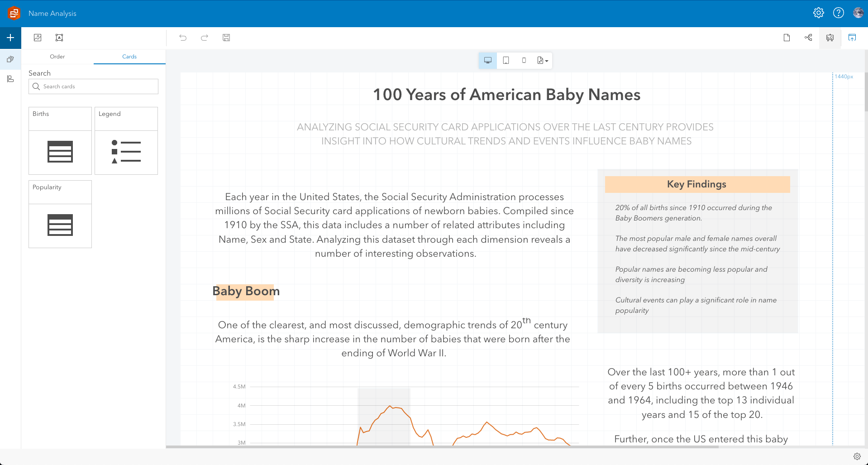Open the settings gear in header
Image resolution: width=868 pixels, height=465 pixels.
(x=818, y=13)
